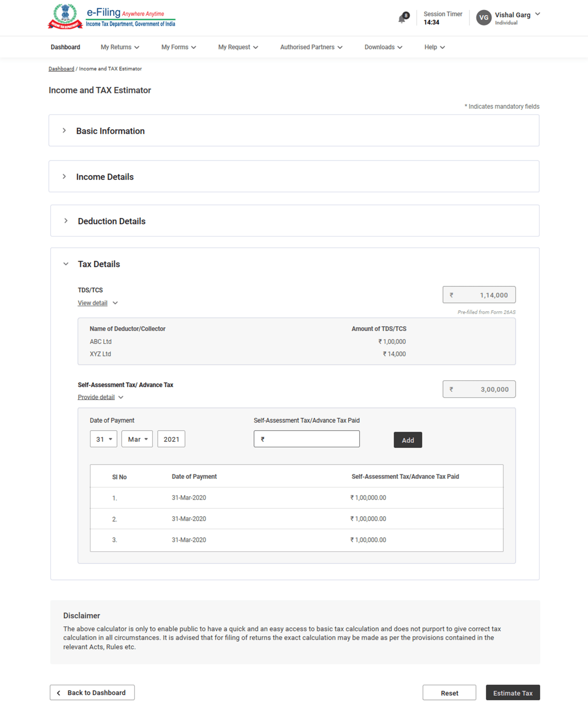
Task: Select the Dashboard tab in navigation
Action: click(65, 47)
